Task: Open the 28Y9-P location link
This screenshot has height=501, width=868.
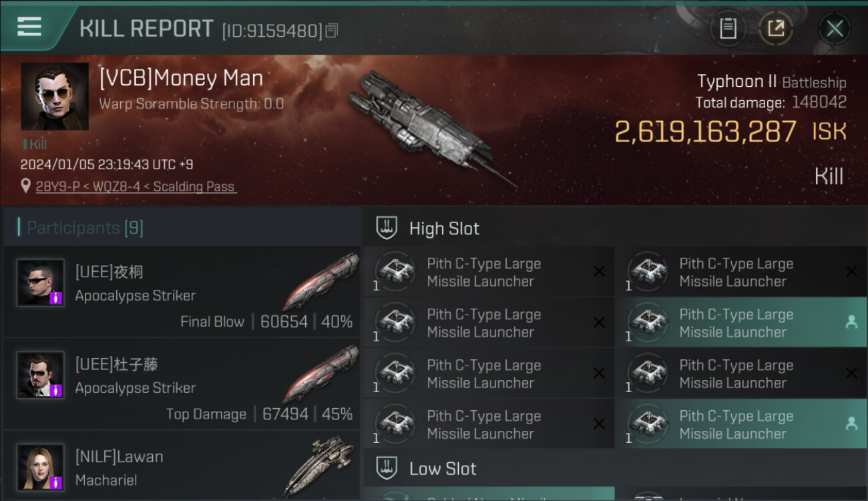Action: coord(136,187)
